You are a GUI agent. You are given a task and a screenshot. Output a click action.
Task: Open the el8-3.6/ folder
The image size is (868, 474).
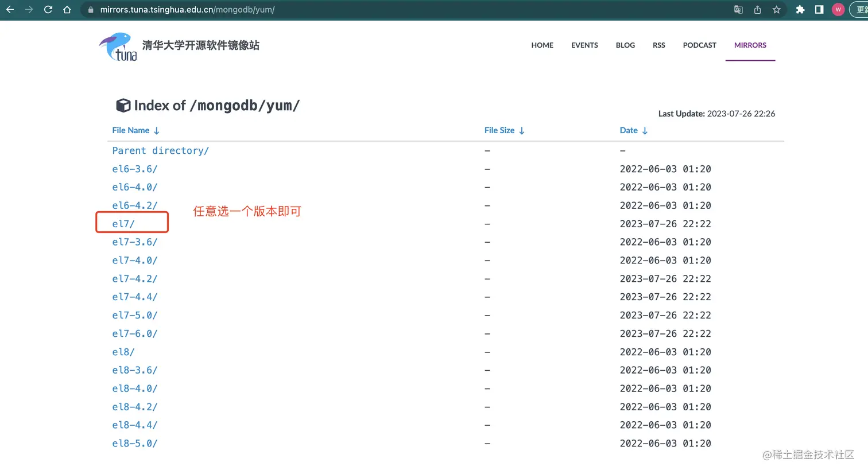(135, 371)
